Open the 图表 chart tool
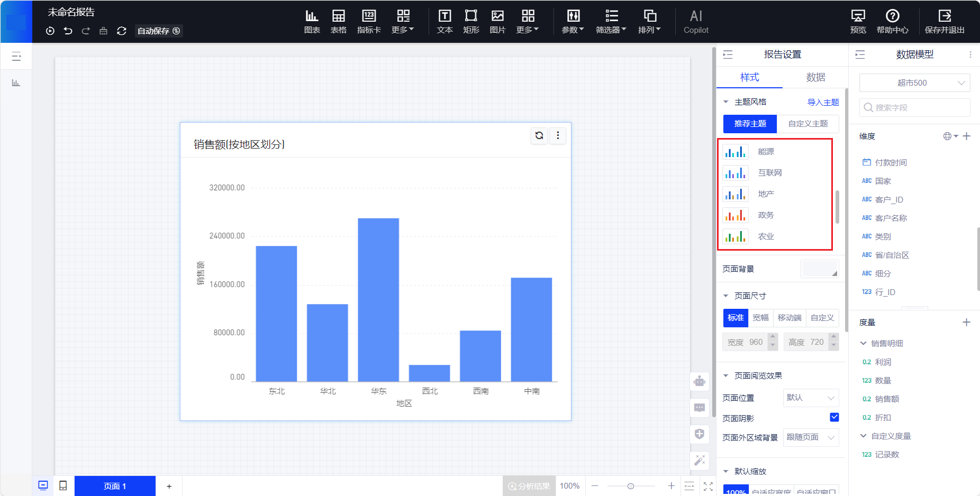980x496 pixels. pos(312,22)
